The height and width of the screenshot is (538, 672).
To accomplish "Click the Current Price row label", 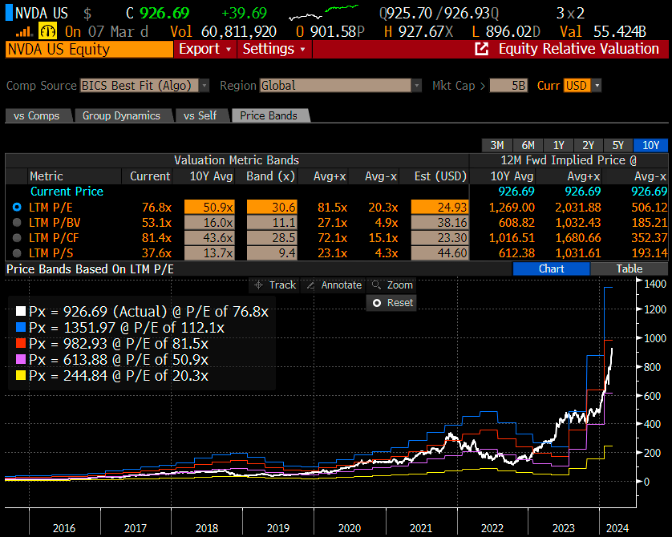I will click(x=67, y=192).
